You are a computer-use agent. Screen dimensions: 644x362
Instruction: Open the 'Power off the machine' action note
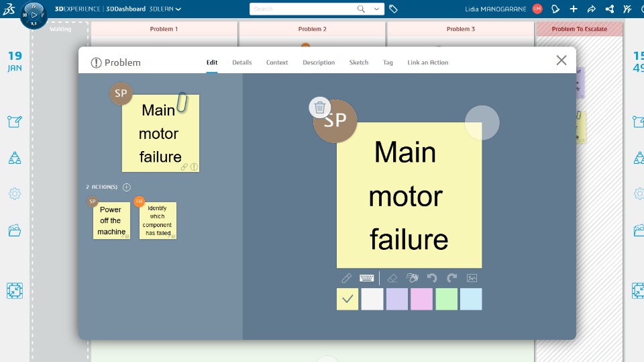(111, 220)
